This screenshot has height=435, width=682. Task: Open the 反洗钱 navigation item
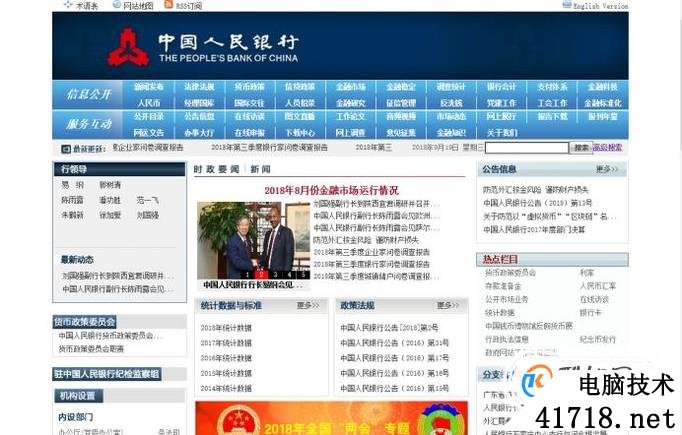[451, 103]
